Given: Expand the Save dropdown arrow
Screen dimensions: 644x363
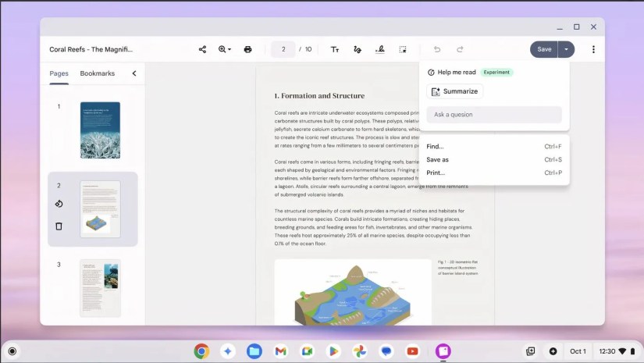Looking at the screenshot, I should click(566, 49).
